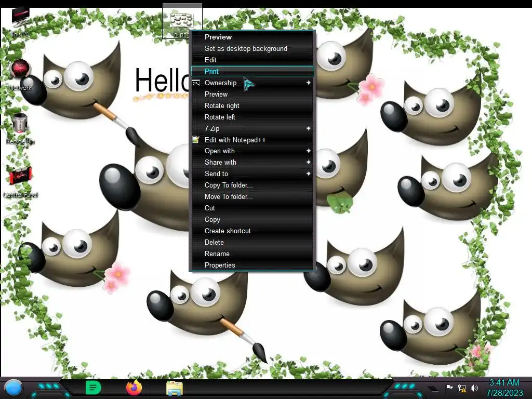This screenshot has height=399, width=532.
Task: Open Action Center flag tray icon
Action: coord(449,388)
